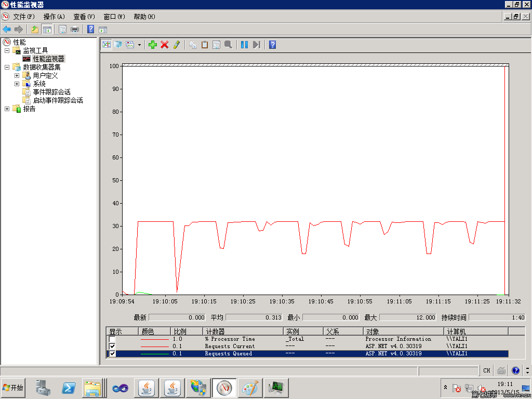
Task: Click the Update data step icon
Action: click(257, 45)
